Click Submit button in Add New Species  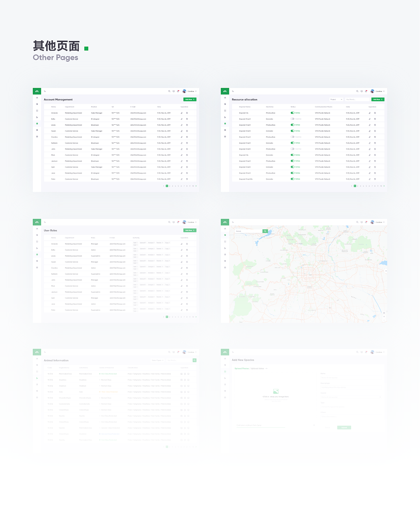pyautogui.click(x=344, y=428)
